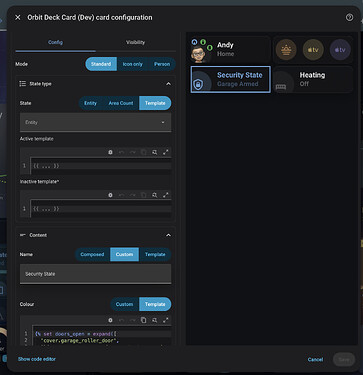This screenshot has height=375, width=363.
Task: Set Name to Custom
Action: (x=124, y=254)
